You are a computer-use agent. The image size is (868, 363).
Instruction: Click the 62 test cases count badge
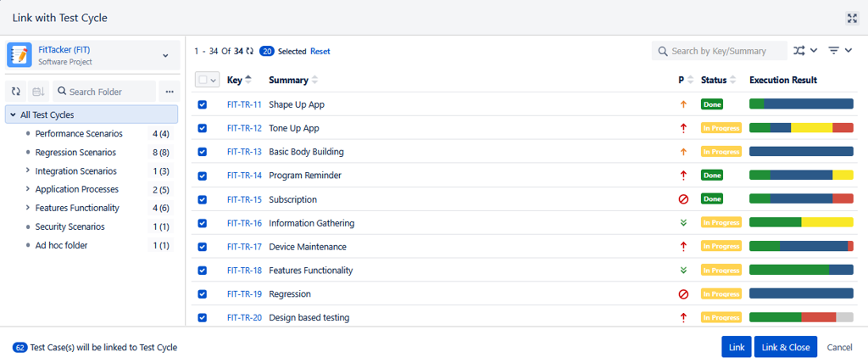click(x=20, y=348)
